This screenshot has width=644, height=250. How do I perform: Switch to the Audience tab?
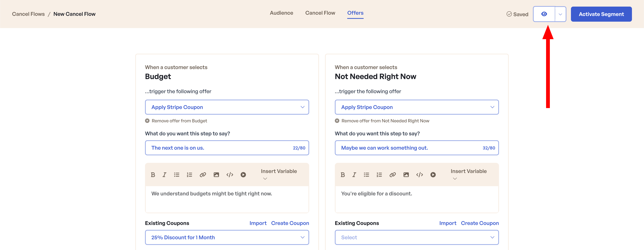pyautogui.click(x=281, y=13)
